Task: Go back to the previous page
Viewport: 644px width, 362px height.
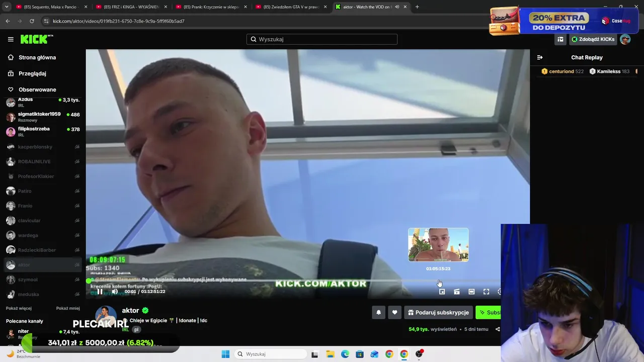Action: 8,21
